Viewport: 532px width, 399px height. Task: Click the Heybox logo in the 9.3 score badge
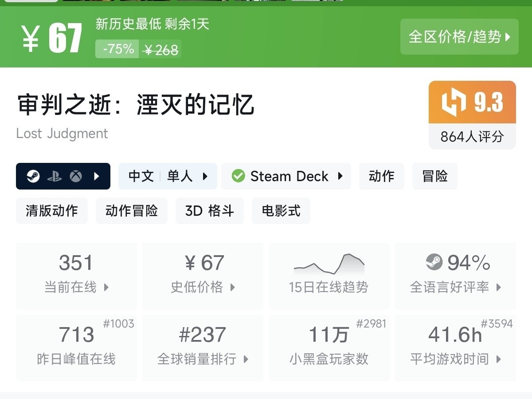[x=454, y=102]
